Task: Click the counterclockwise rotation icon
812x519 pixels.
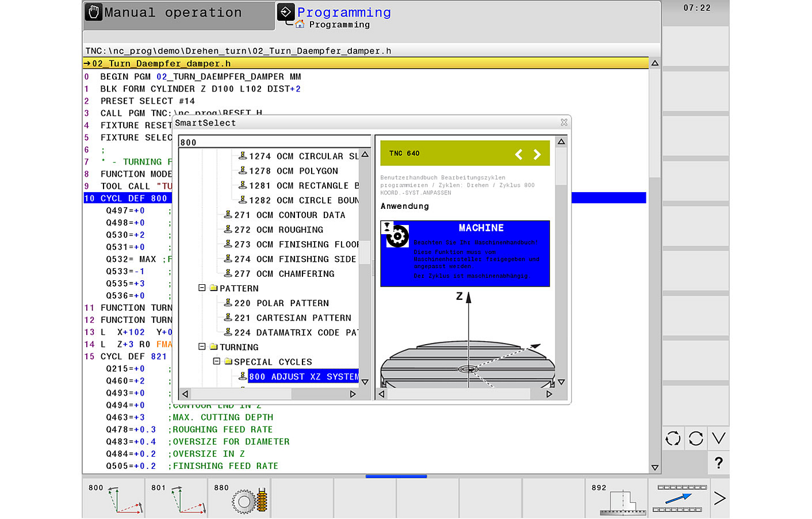Action: click(x=672, y=438)
